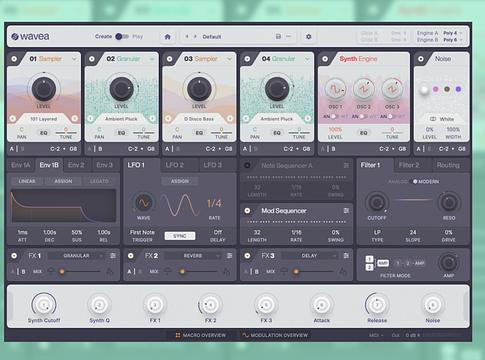
Task: Click the Filter 1 CUTOFF knob
Action: point(377,202)
